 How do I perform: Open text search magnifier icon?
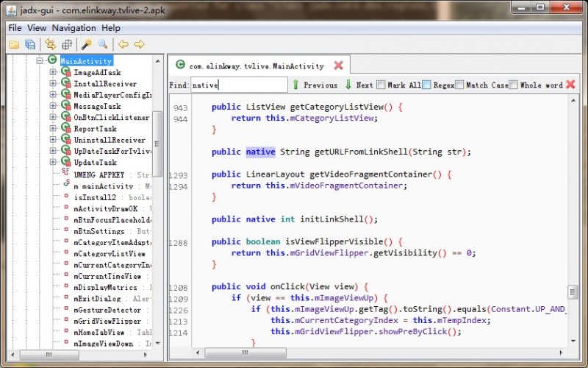pyautogui.click(x=103, y=44)
